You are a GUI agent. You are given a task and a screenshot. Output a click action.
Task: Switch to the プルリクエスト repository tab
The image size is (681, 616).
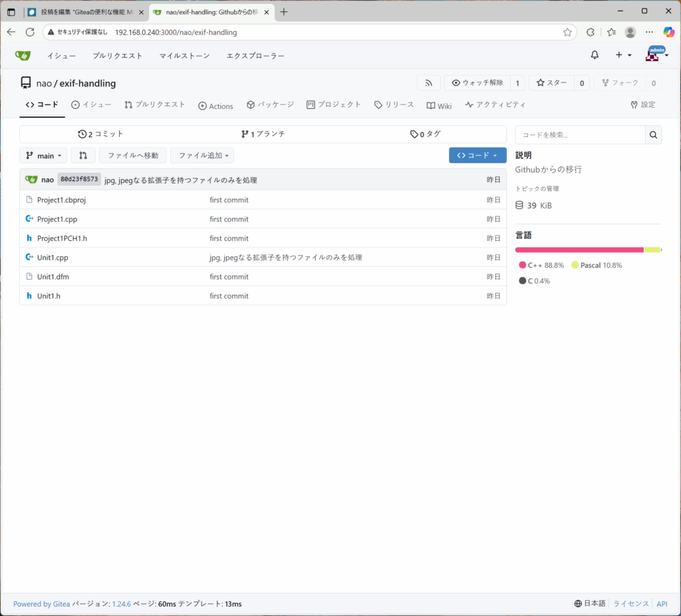pos(155,105)
